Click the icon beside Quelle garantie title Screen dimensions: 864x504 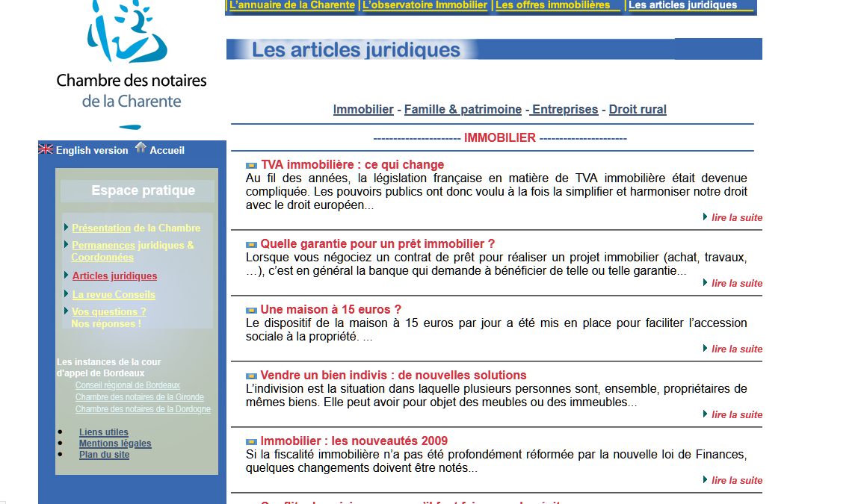click(251, 245)
